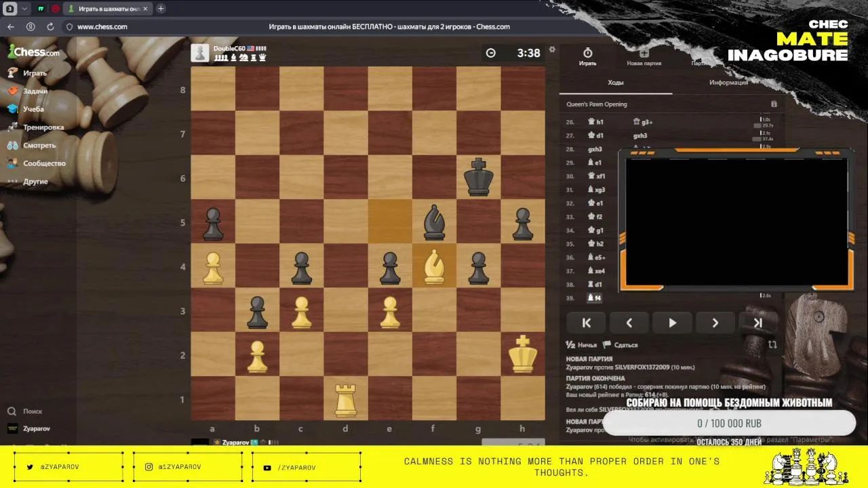
Task: Jump to first move button
Action: click(587, 323)
